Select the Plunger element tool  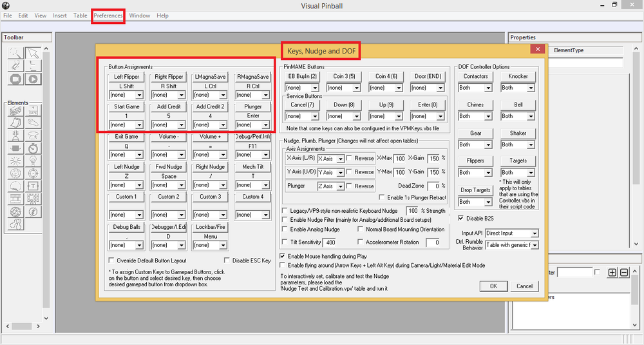15,135
